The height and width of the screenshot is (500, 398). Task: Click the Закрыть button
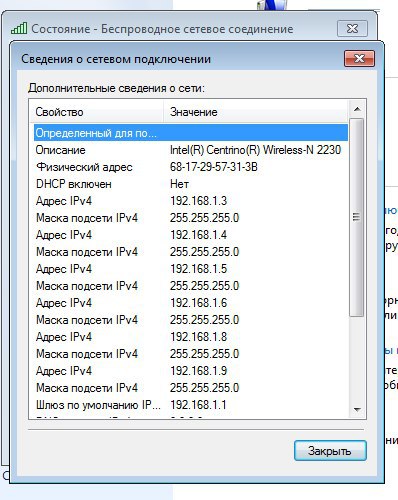tap(330, 451)
